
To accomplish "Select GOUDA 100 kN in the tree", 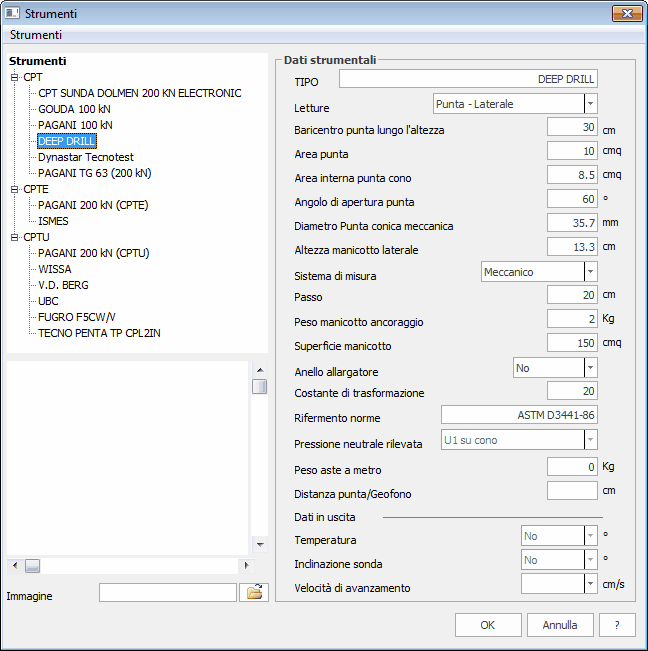I will pyautogui.click(x=74, y=109).
